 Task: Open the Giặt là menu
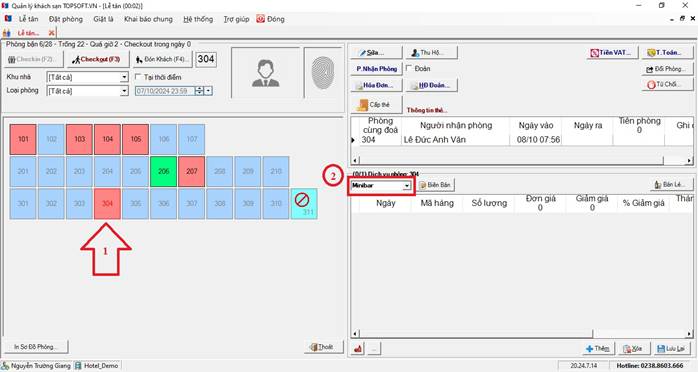click(103, 19)
